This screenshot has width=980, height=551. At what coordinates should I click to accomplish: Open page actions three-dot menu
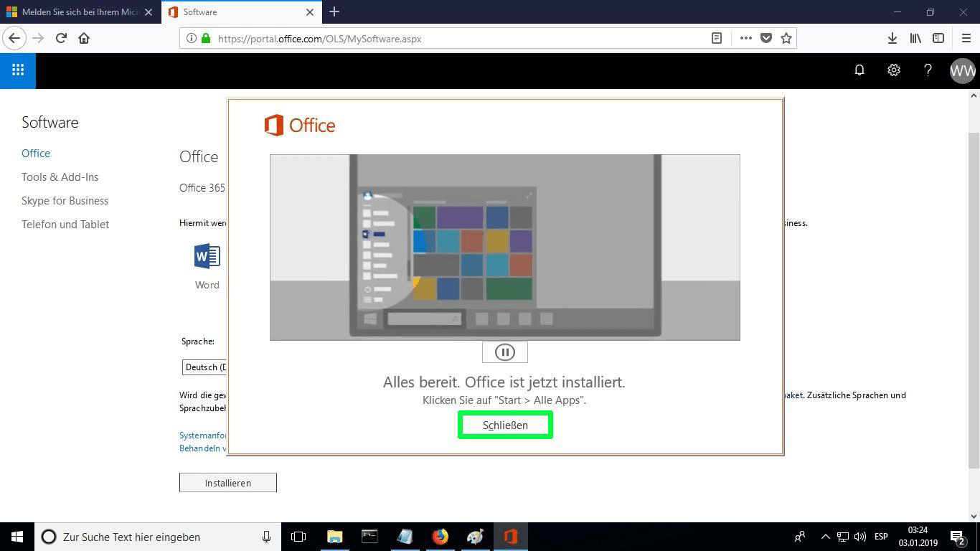point(745,39)
